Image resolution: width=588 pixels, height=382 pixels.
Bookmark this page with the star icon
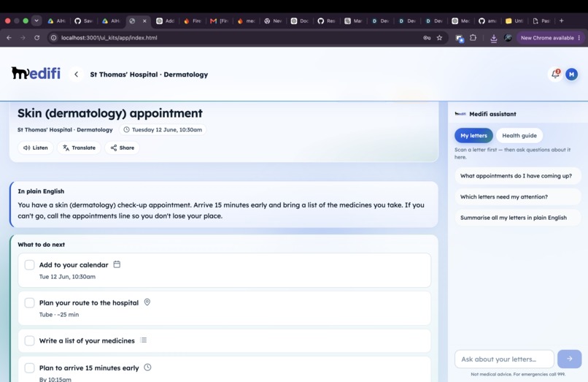[x=439, y=37]
